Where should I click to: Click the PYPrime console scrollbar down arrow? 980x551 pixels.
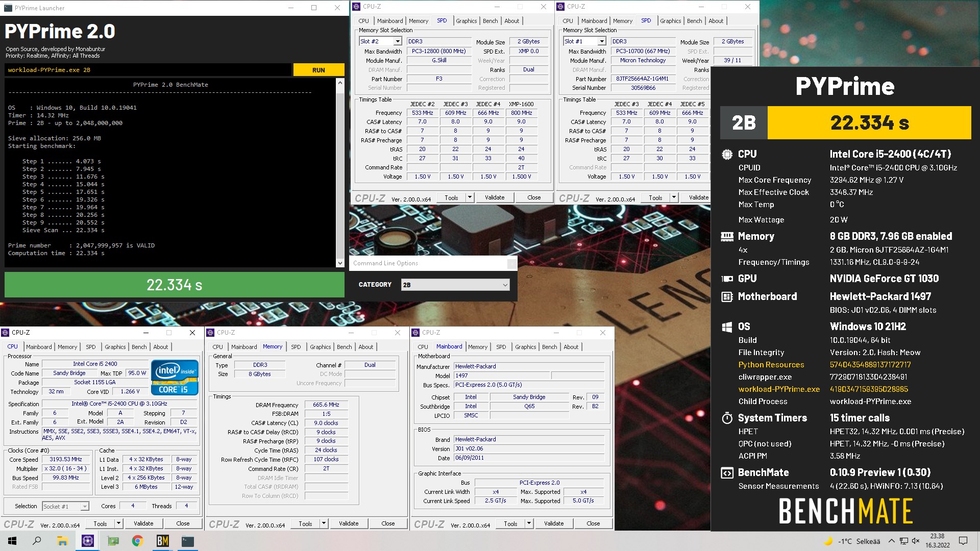pyautogui.click(x=340, y=263)
